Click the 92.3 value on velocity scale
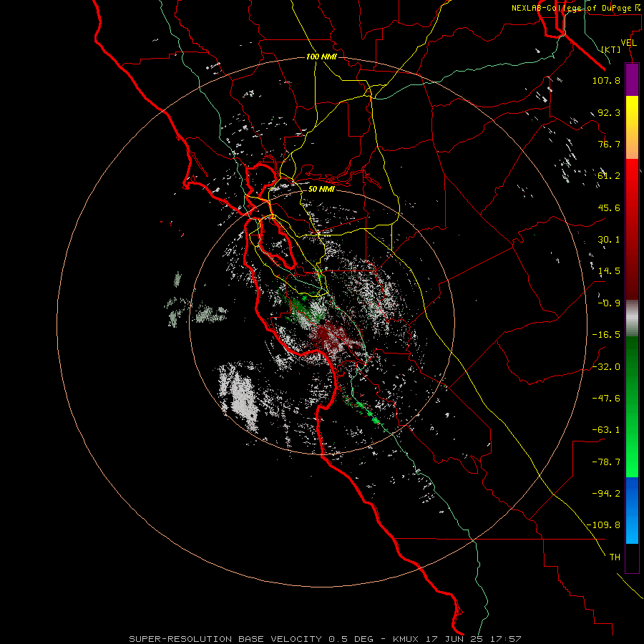 tap(609, 112)
